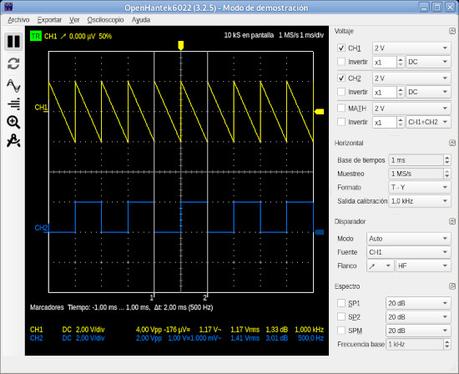Click the yellow CH1 label on the scope
Image resolution: width=459 pixels, height=374 pixels.
point(41,107)
